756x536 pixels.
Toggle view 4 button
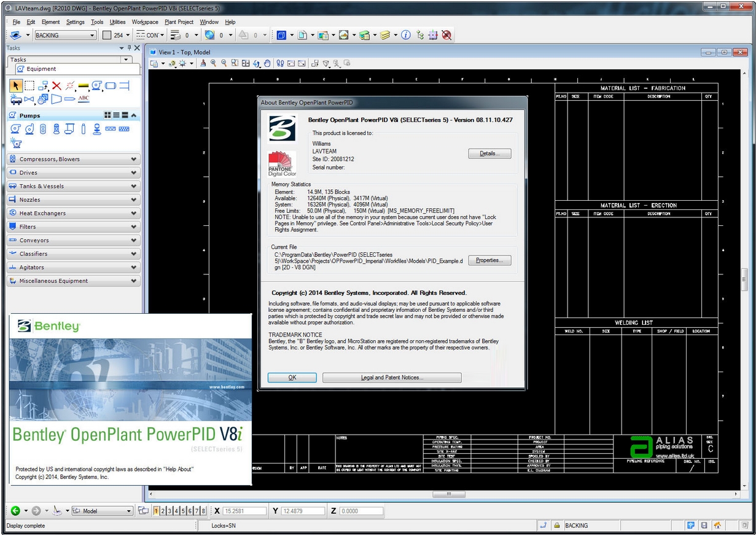176,510
